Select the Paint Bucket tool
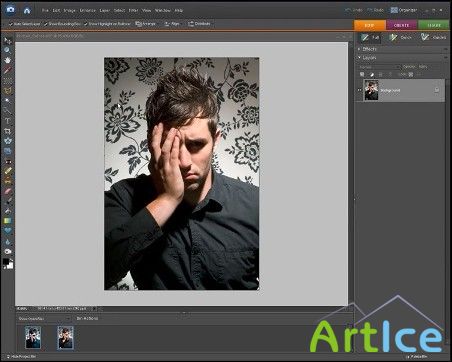 tap(7, 211)
